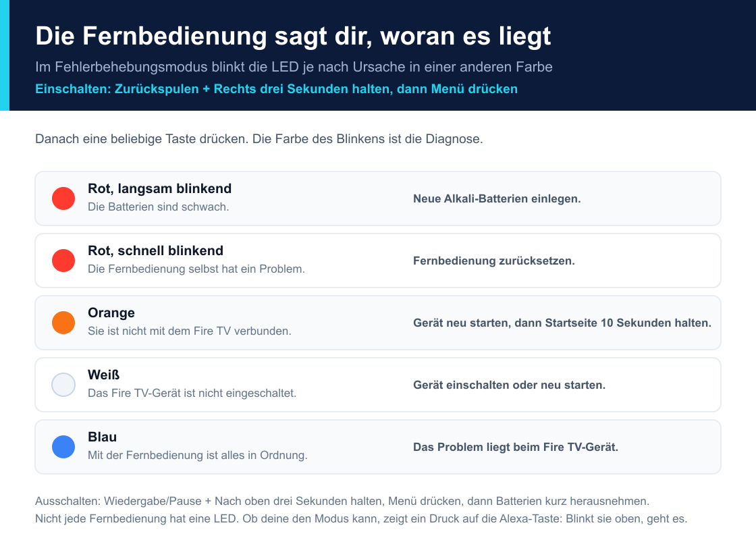Click the red dot beside 'Rot, schnell blinkend'
This screenshot has height=540, width=756.
[63, 261]
